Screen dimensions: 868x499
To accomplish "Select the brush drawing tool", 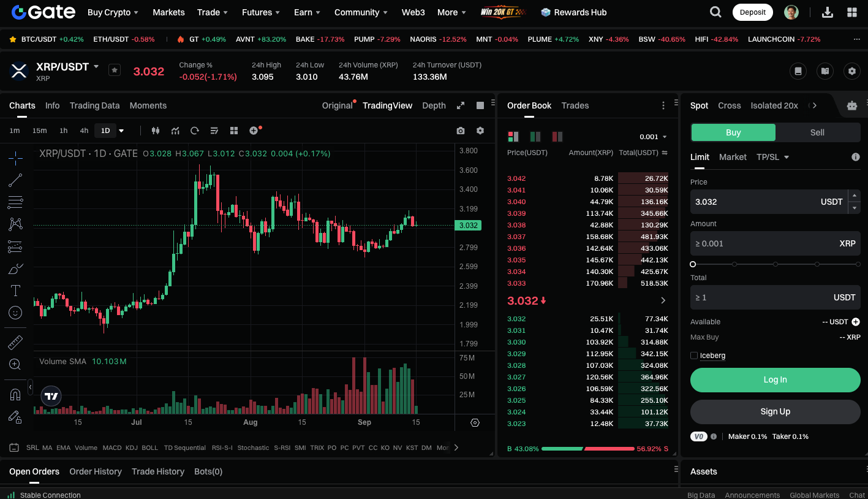I will [15, 269].
